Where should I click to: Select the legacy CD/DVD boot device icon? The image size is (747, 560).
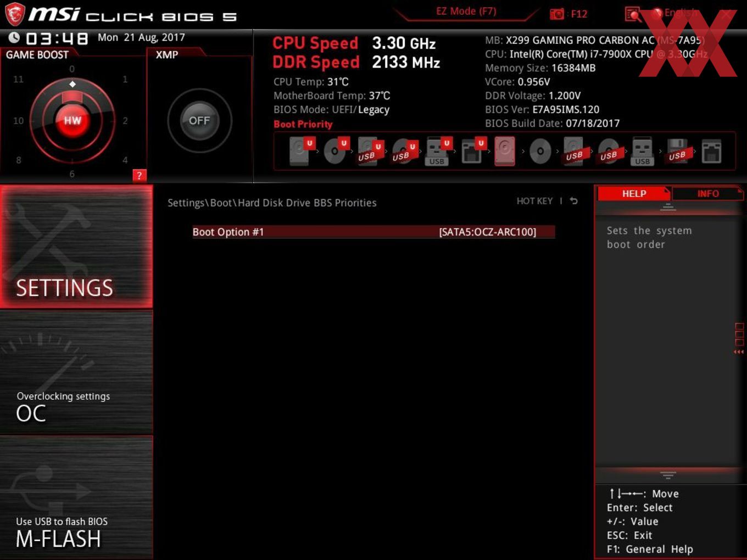(x=540, y=152)
